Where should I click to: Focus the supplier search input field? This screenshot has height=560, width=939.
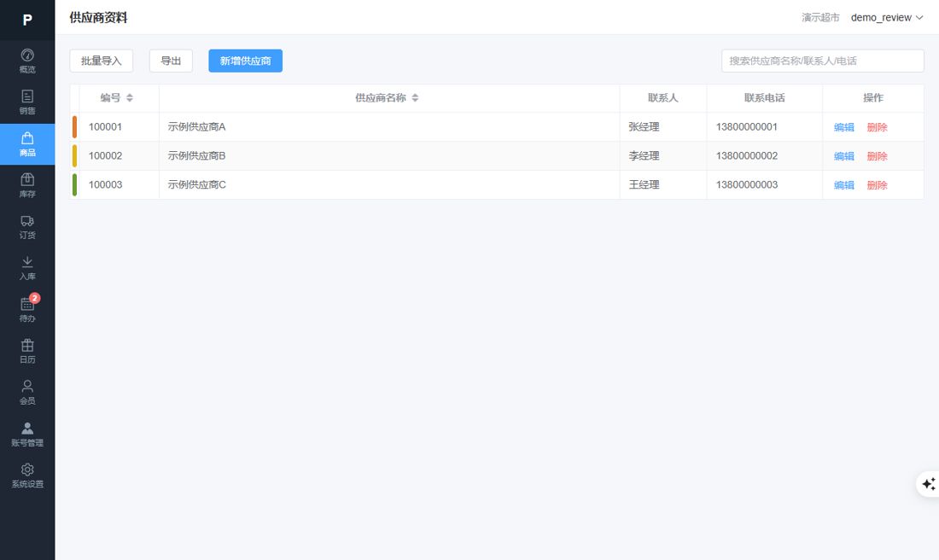822,61
